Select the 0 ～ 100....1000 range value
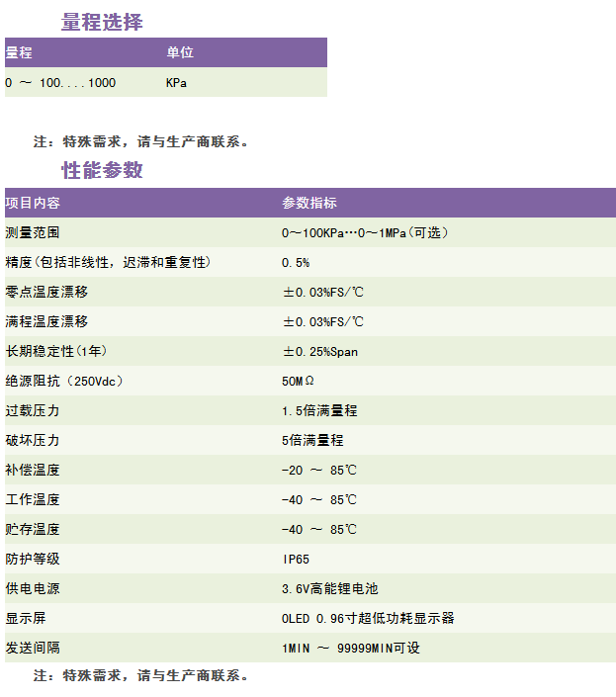Image resolution: width=616 pixels, height=697 pixels. 60,83
